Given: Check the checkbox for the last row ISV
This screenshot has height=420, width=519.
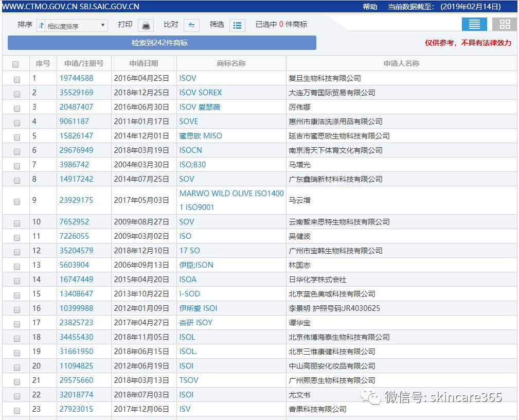Looking at the screenshot, I should [16, 410].
